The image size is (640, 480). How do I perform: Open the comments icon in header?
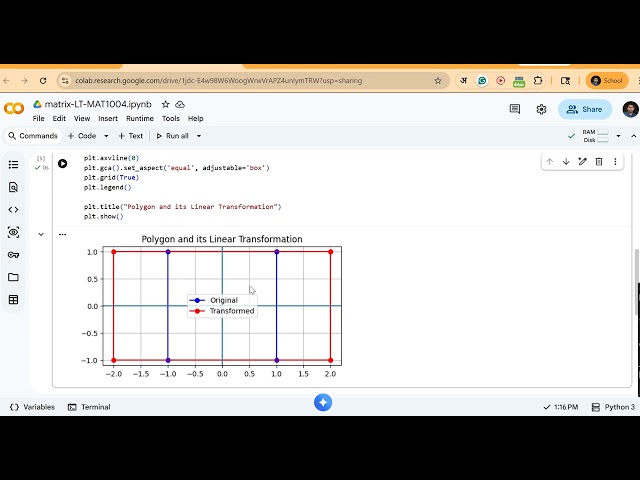pyautogui.click(x=515, y=109)
